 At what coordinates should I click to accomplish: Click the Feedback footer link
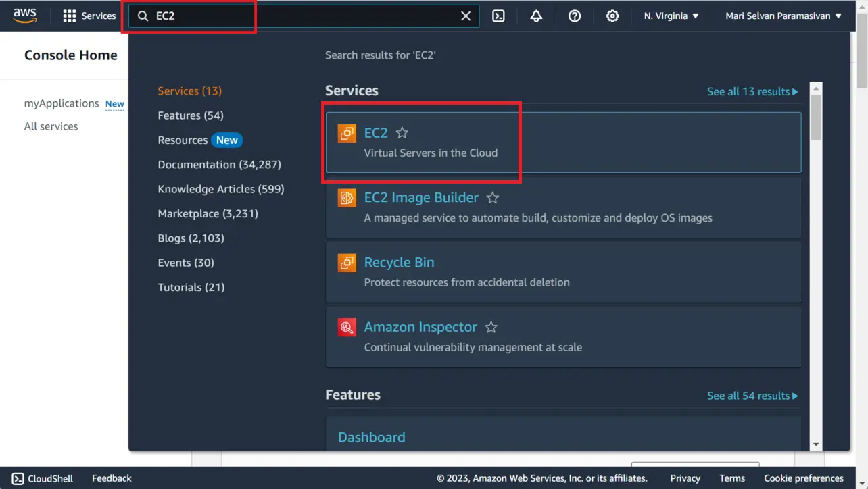point(112,478)
